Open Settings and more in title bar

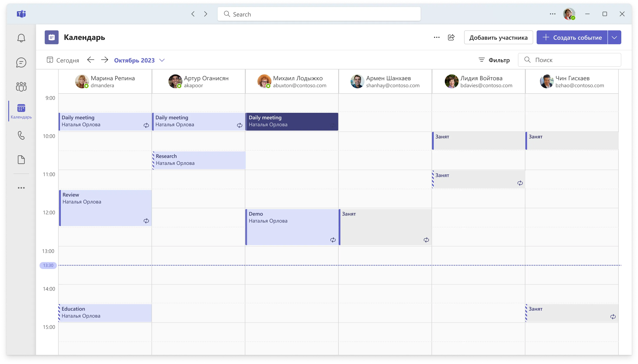[x=552, y=14]
